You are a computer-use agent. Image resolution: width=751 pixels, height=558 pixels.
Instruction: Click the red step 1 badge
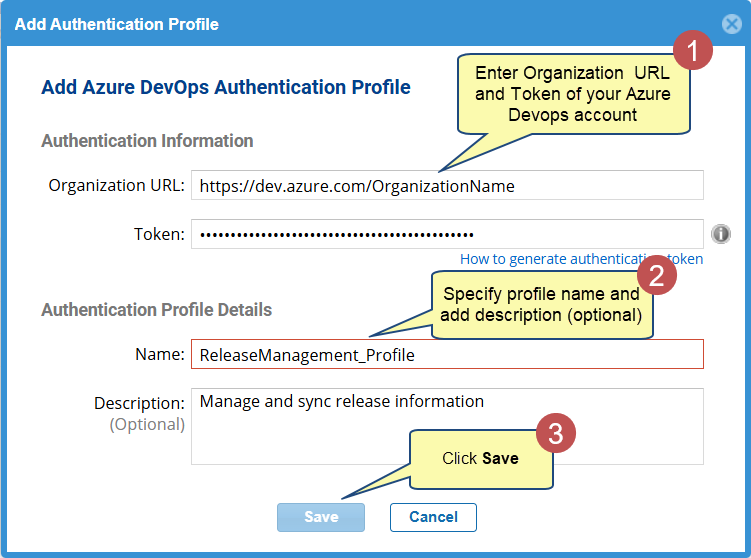click(x=691, y=50)
